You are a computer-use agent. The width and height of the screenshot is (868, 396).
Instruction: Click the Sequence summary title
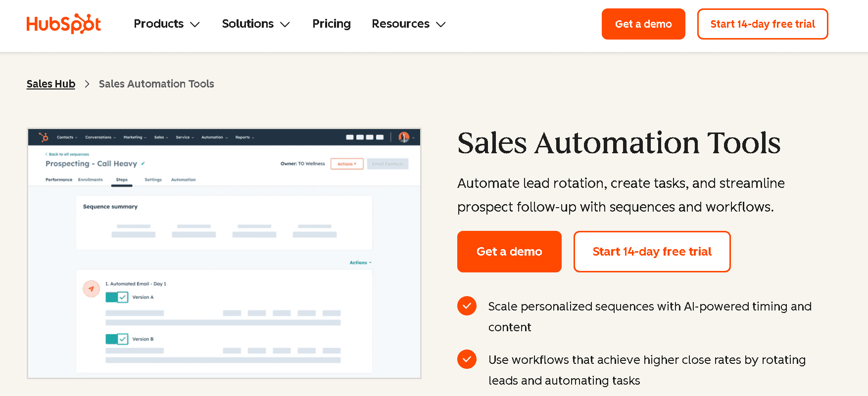[x=110, y=207]
